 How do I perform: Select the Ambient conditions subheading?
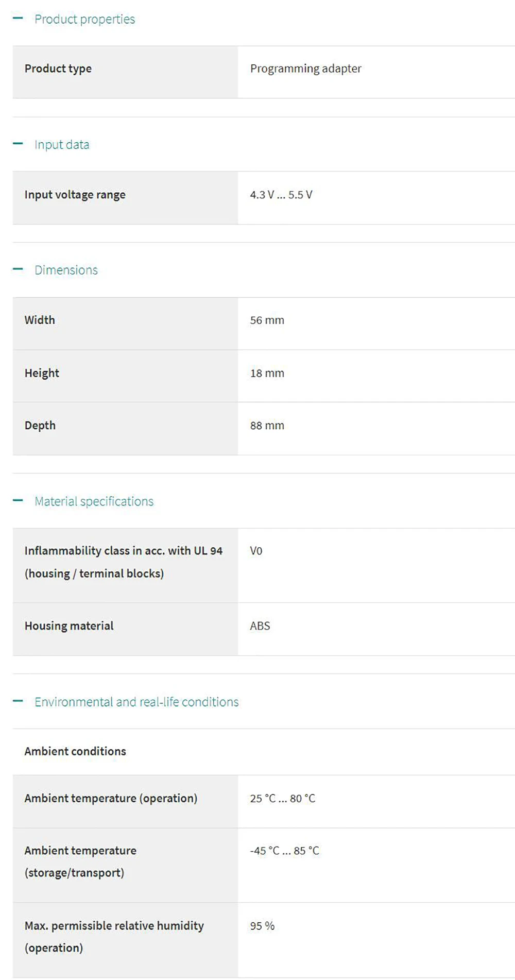(75, 751)
